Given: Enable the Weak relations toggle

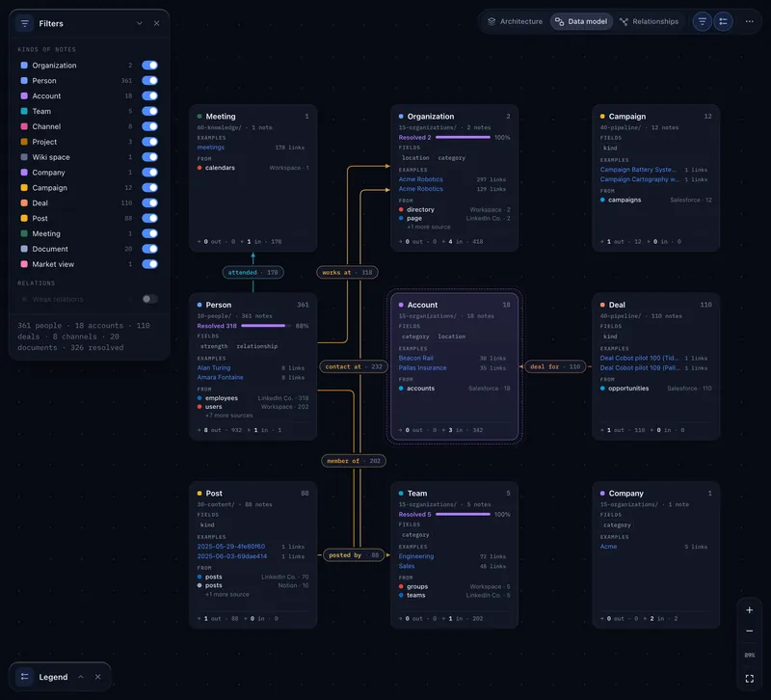Looking at the screenshot, I should click(149, 299).
